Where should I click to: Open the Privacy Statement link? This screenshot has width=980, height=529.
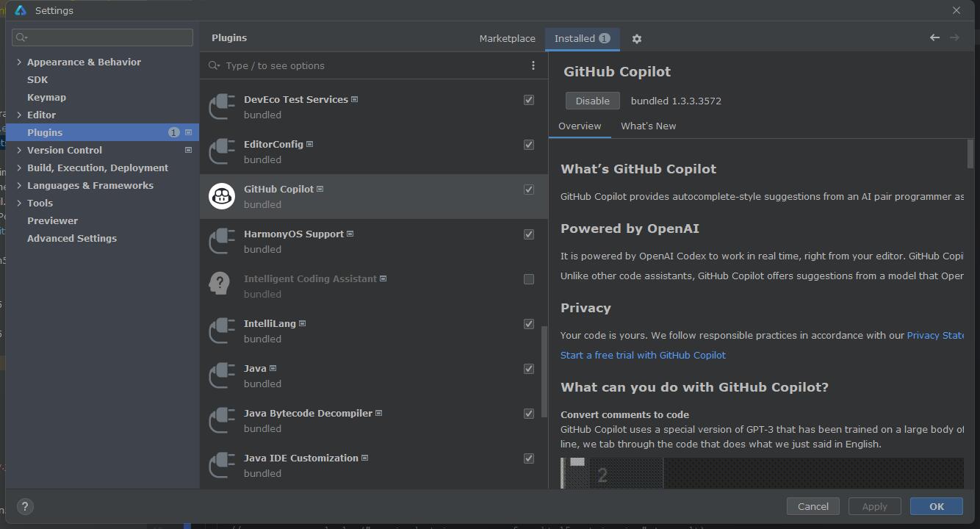935,335
